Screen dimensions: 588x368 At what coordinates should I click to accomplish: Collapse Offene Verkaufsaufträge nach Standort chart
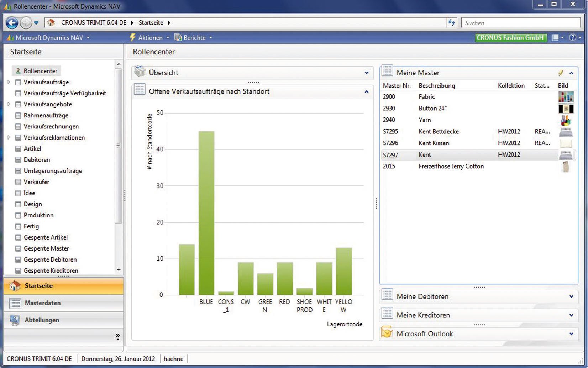[367, 92]
